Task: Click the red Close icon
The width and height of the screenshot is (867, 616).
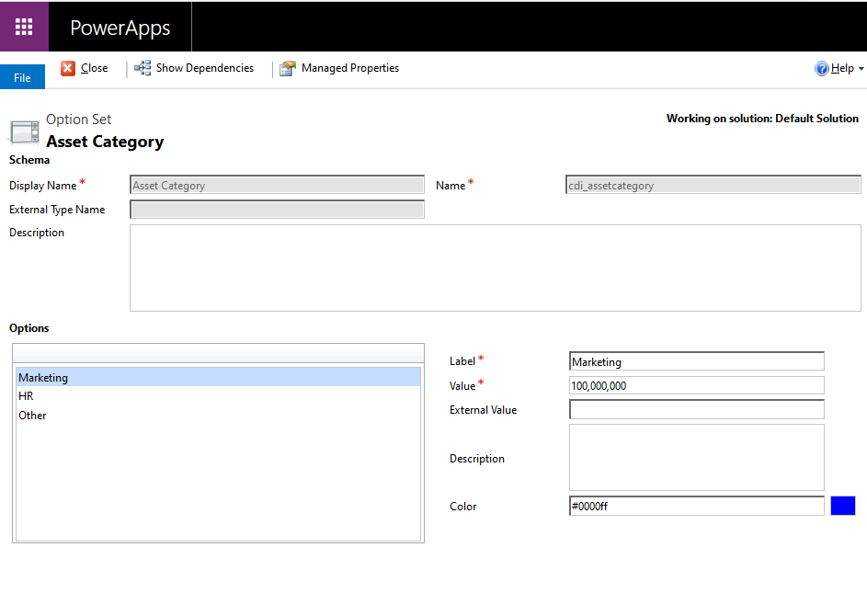Action: [x=68, y=68]
